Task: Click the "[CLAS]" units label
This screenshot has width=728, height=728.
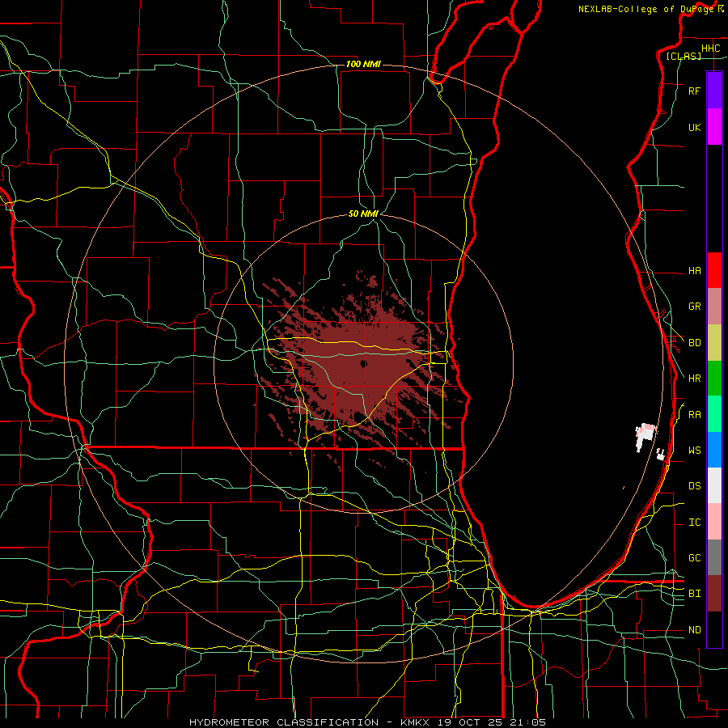Action: tap(684, 57)
